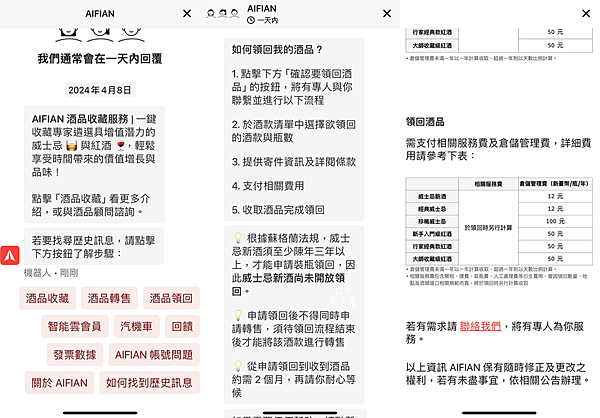Close the middle AIFIAN chat panel

click(387, 14)
